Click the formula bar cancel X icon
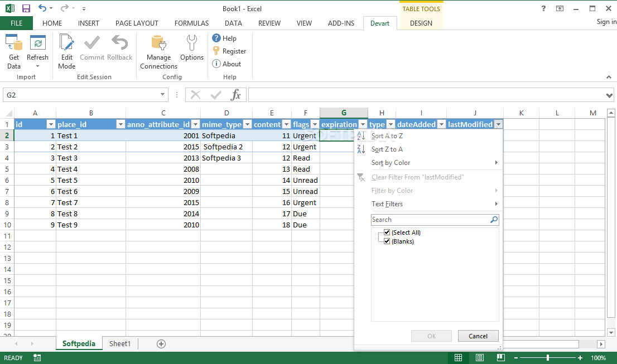The image size is (617, 364). pos(196,95)
